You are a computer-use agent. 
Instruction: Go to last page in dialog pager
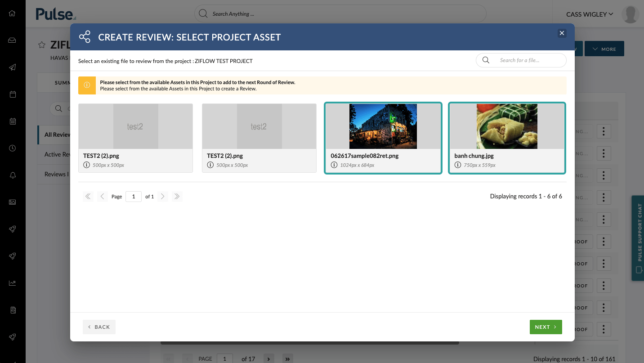(x=177, y=197)
